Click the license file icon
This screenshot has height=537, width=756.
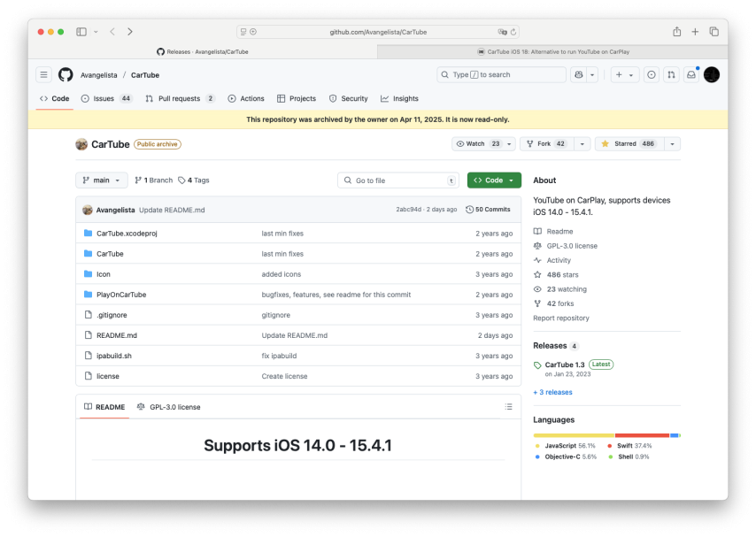(89, 376)
